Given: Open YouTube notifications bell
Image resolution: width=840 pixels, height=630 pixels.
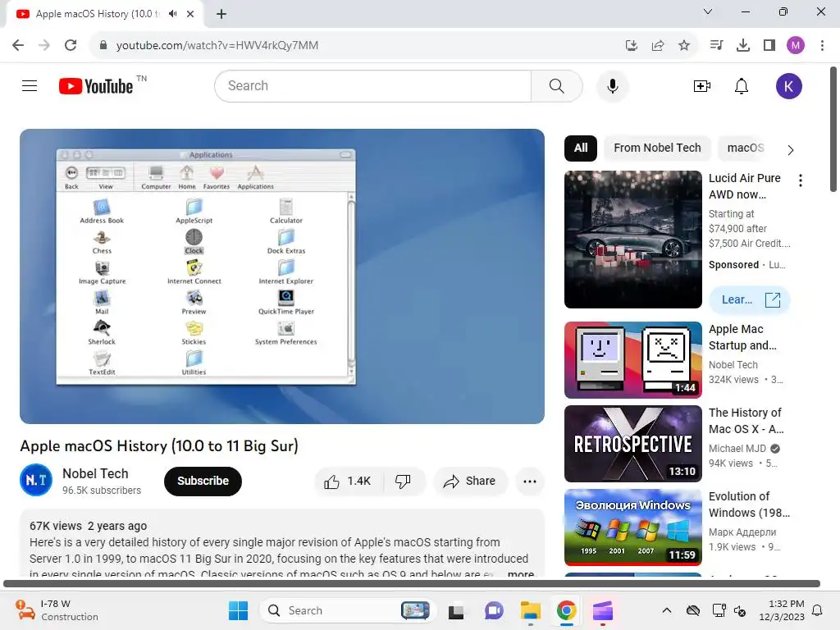Looking at the screenshot, I should click(741, 85).
